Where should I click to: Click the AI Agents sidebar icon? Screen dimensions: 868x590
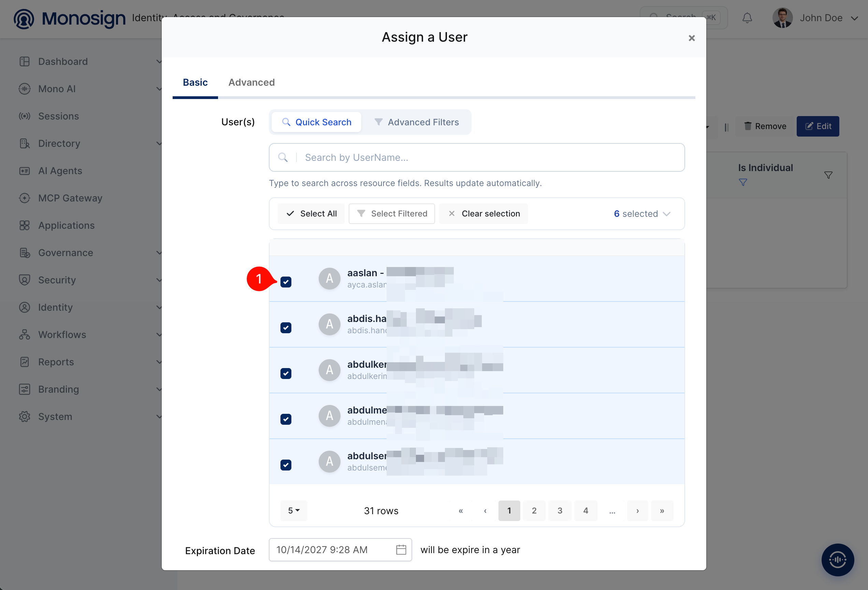click(25, 171)
